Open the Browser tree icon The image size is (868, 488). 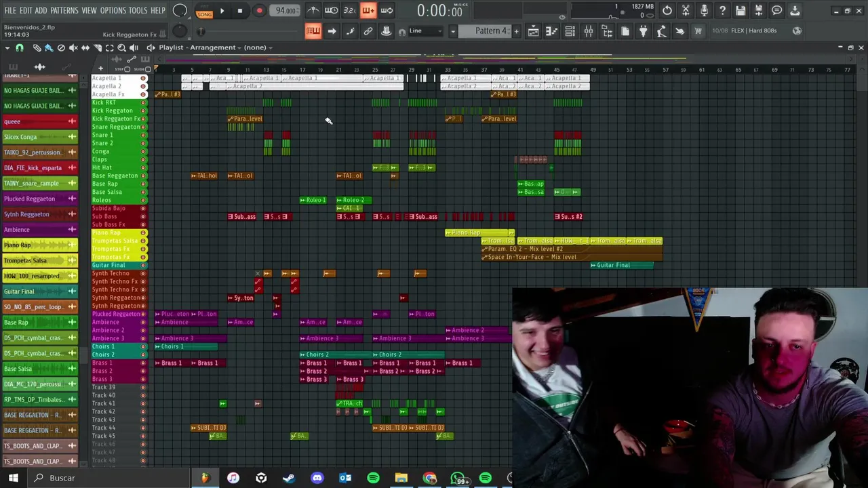607,30
